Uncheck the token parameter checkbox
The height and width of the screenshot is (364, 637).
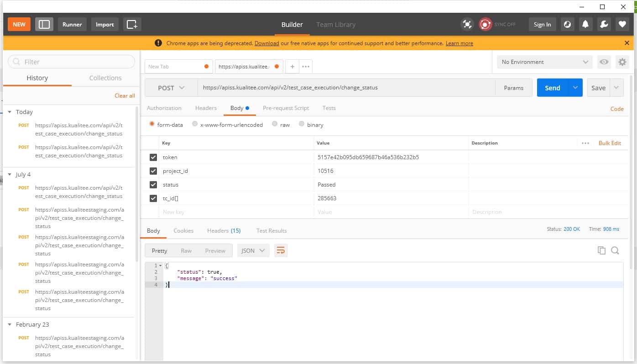pyautogui.click(x=153, y=157)
